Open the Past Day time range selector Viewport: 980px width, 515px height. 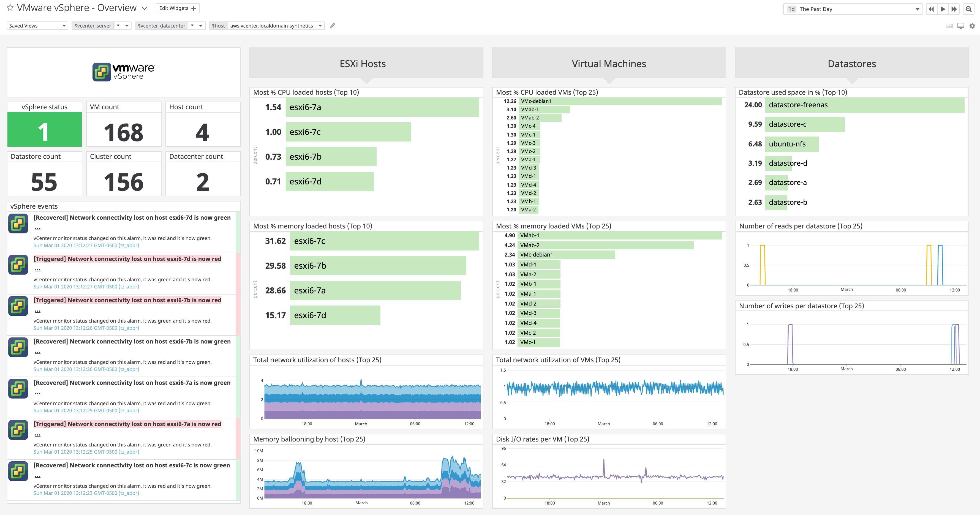tap(852, 9)
